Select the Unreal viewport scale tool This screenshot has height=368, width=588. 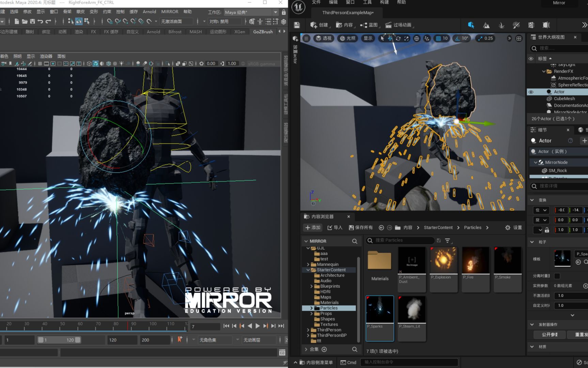tap(406, 38)
